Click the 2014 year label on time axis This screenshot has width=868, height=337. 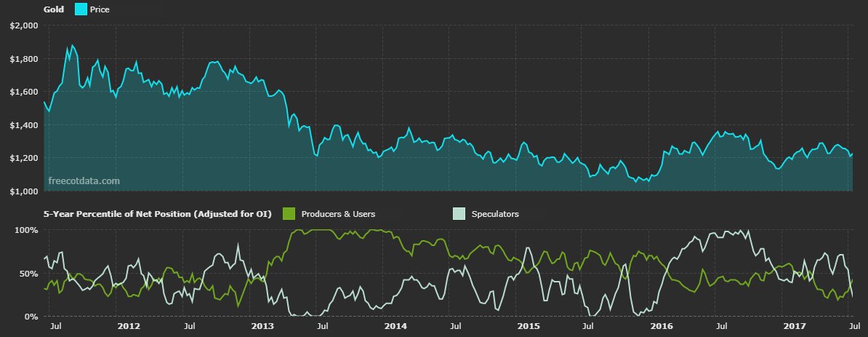coord(395,326)
